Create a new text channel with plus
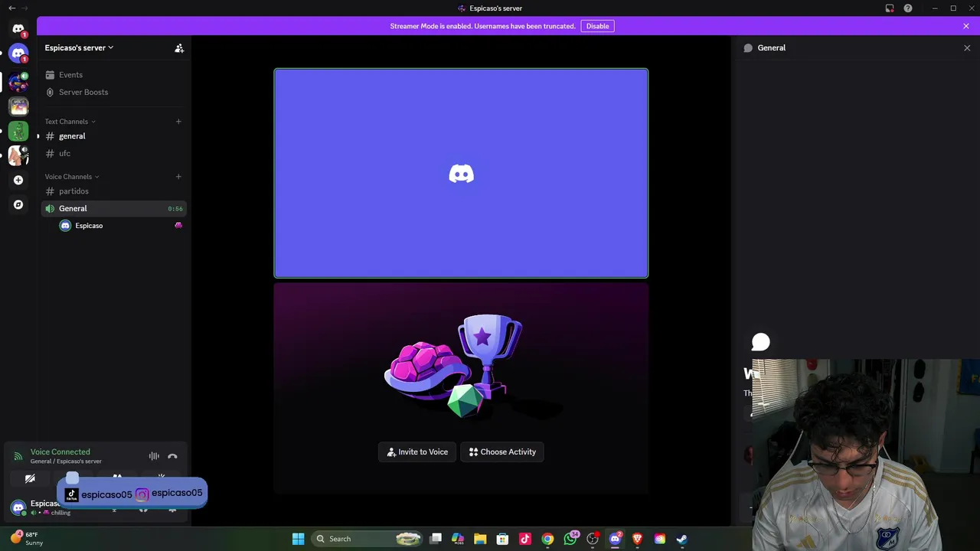This screenshot has height=551, width=980. click(178, 122)
